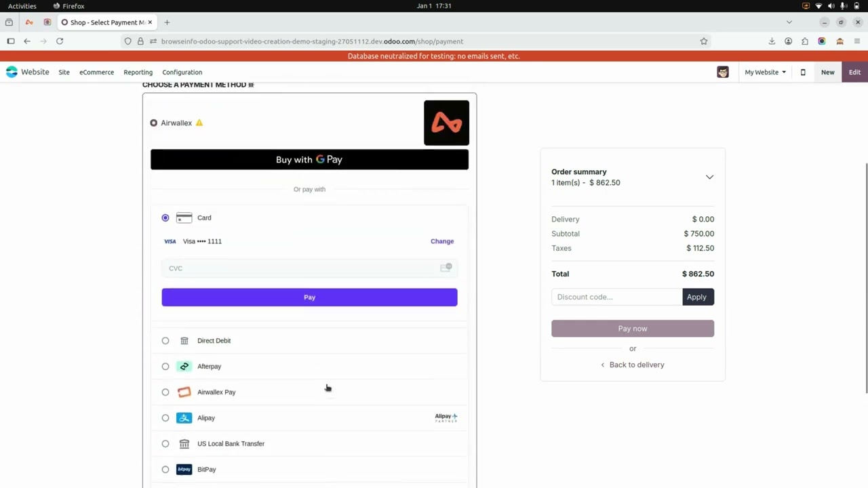
Task: Click the CVC help icon in the field
Action: click(x=446, y=268)
